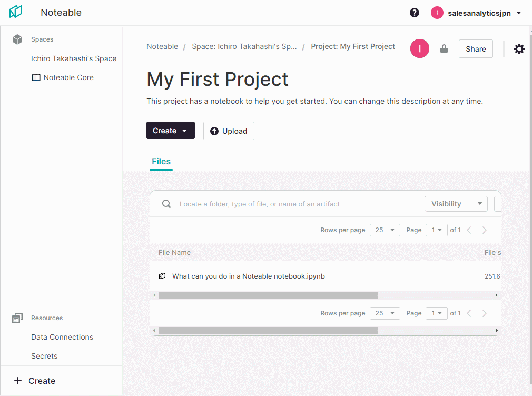
Task: Open project settings gear icon
Action: pos(519,49)
